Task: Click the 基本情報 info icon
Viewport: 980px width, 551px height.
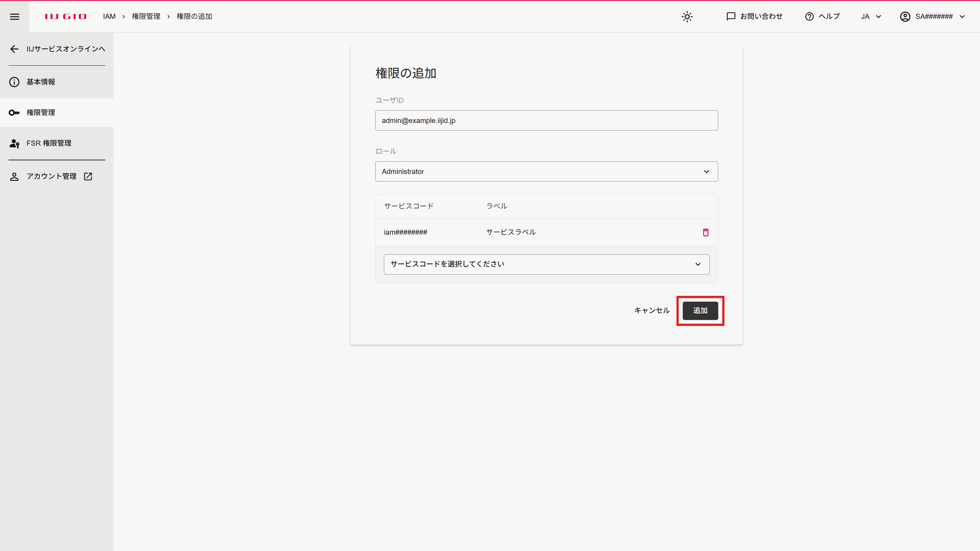Action: point(14,82)
